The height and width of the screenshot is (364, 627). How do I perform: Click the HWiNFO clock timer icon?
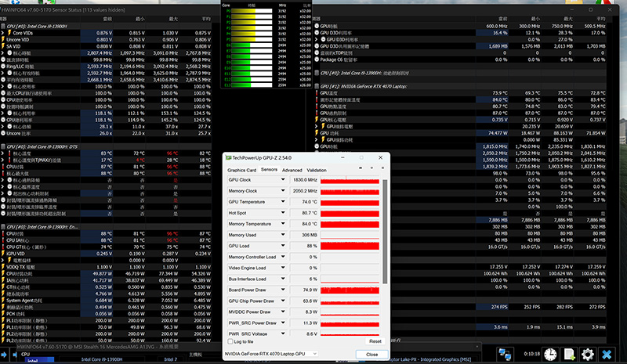[x=550, y=354]
